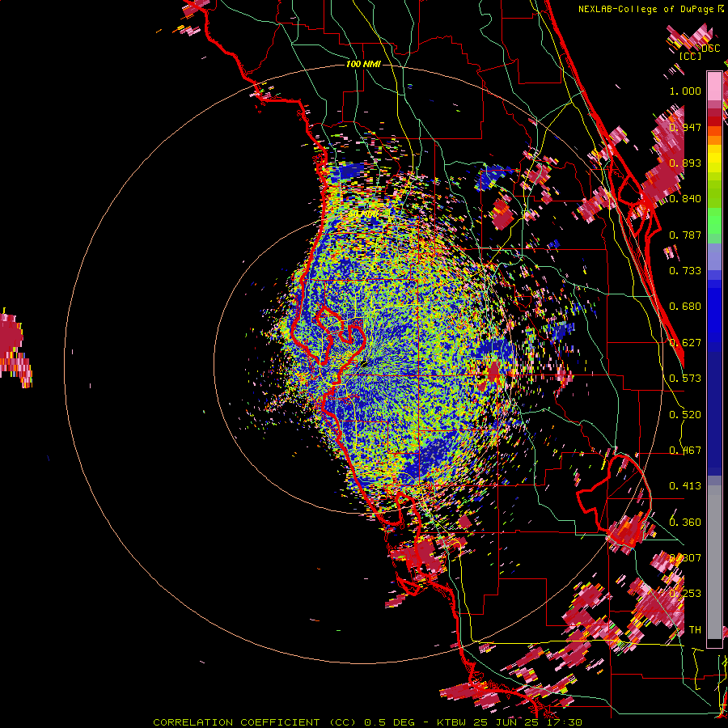This screenshot has height=728, width=728.
Task: Click the 0.840 scale value
Action: pos(685,199)
